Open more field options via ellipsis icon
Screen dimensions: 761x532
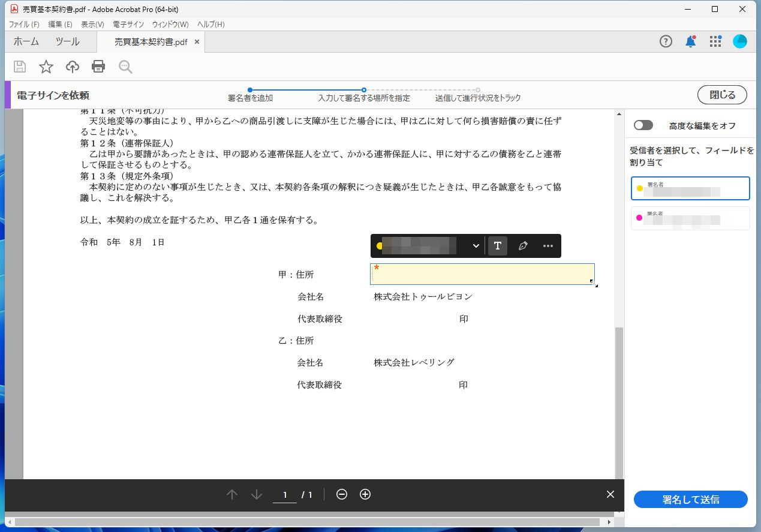click(548, 245)
